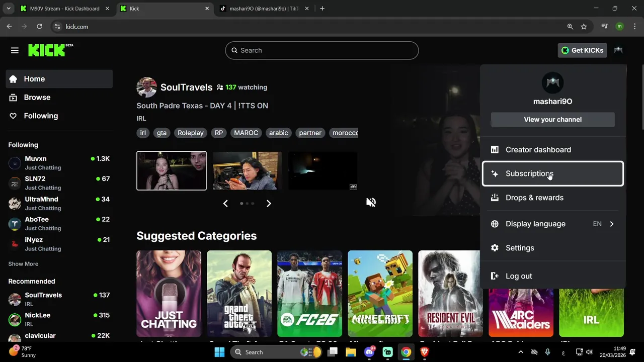Open SoulTravels in Recommended list
This screenshot has height=362, width=644.
(x=59, y=299)
